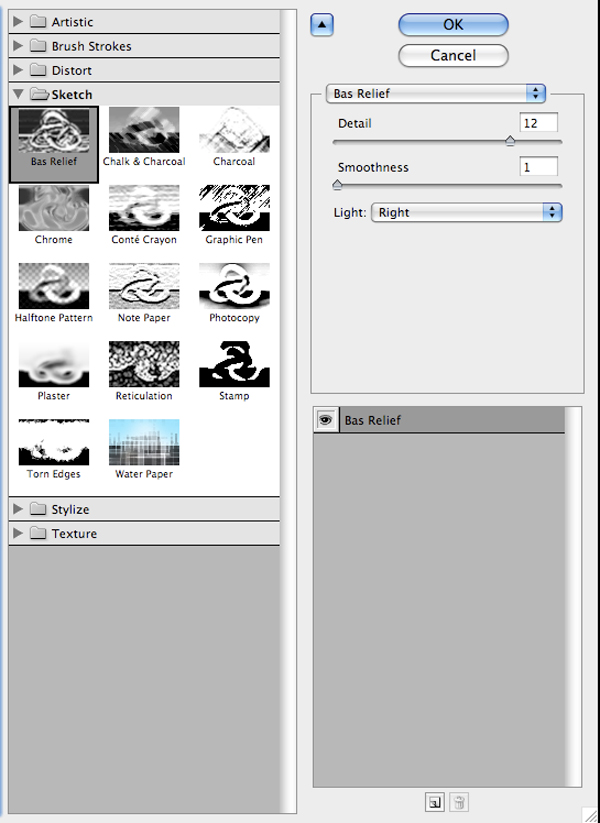Image resolution: width=600 pixels, height=823 pixels.
Task: Pick the Water Paper filter thumbnail
Action: coord(144,442)
